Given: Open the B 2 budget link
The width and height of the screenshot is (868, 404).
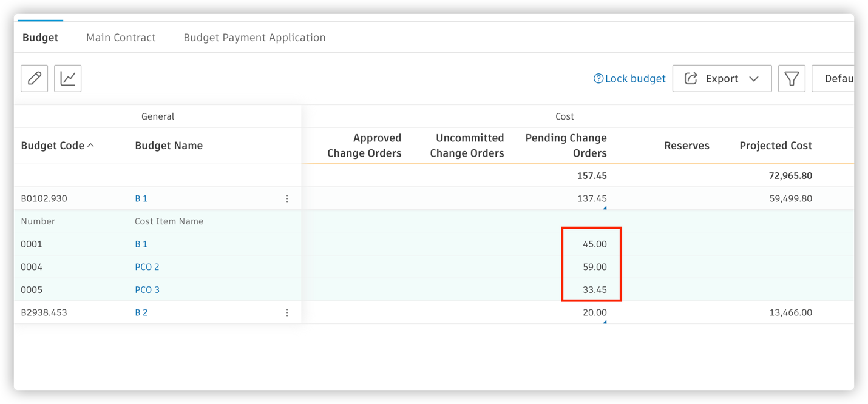Looking at the screenshot, I should 141,312.
